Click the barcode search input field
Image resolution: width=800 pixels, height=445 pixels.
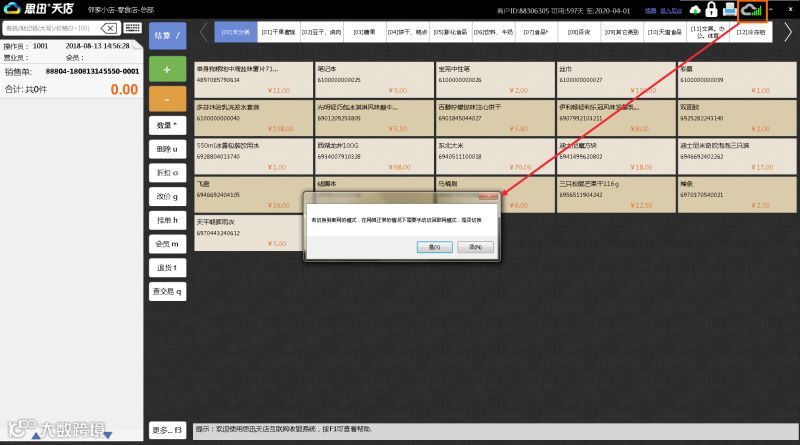coord(51,28)
